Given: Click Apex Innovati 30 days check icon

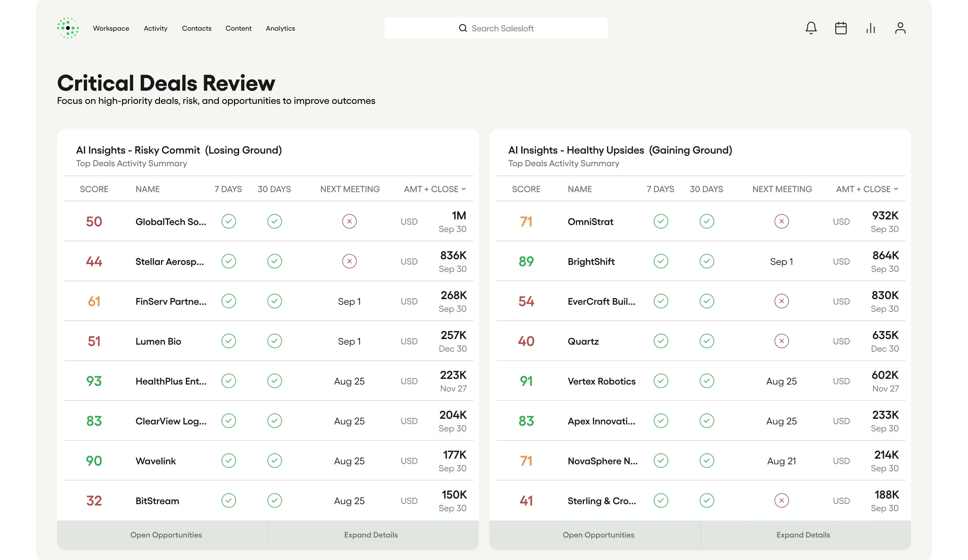Looking at the screenshot, I should (x=707, y=421).
